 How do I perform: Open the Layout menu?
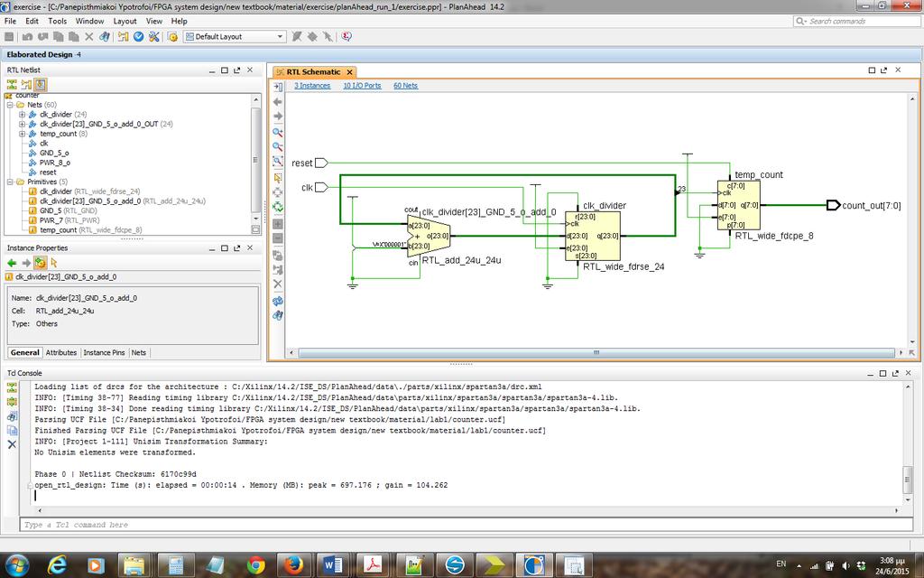[125, 22]
